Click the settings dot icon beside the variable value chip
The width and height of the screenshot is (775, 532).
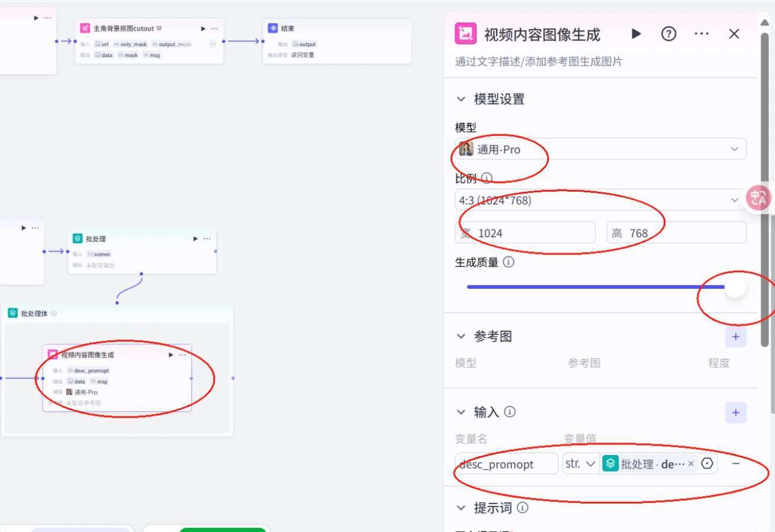coord(707,464)
